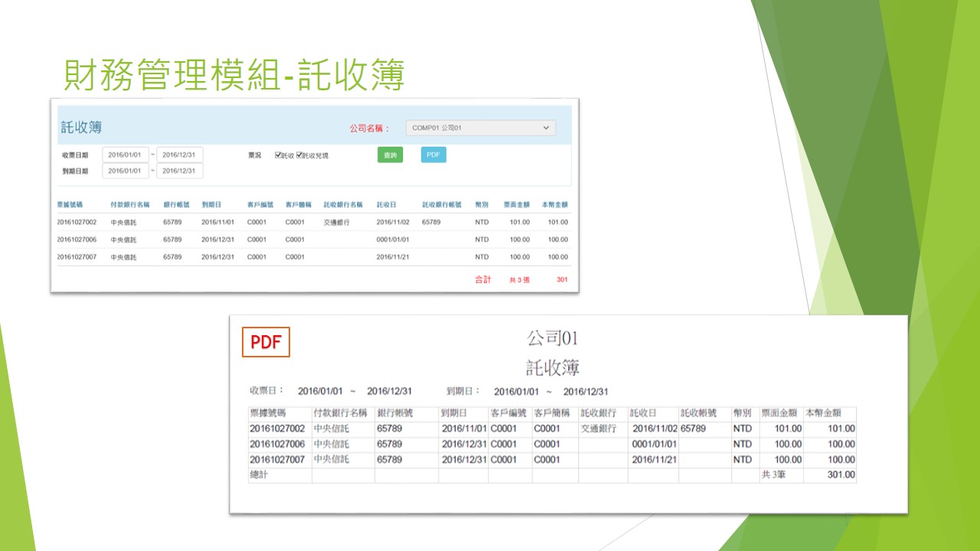Click the 託收銀行名稱 column header in web table

coord(342,205)
